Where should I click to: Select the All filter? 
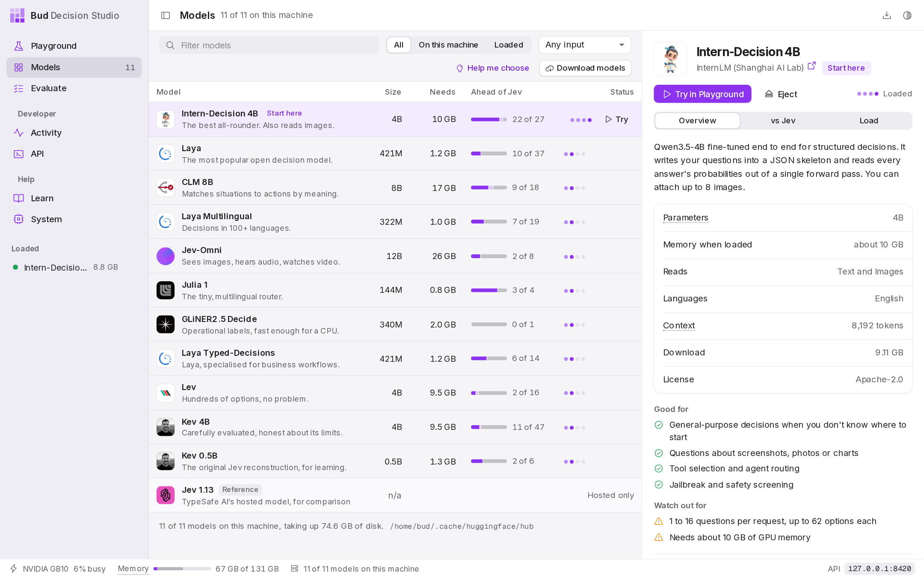coord(399,45)
